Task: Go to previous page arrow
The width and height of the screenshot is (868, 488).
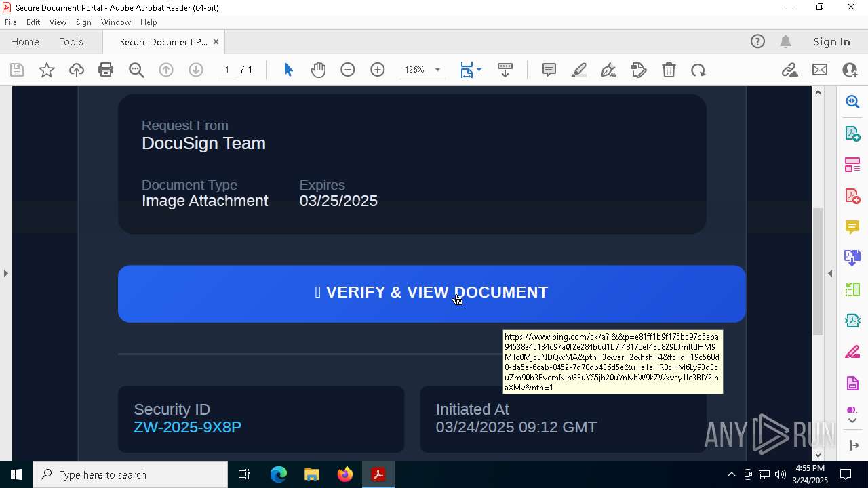Action: [166, 70]
